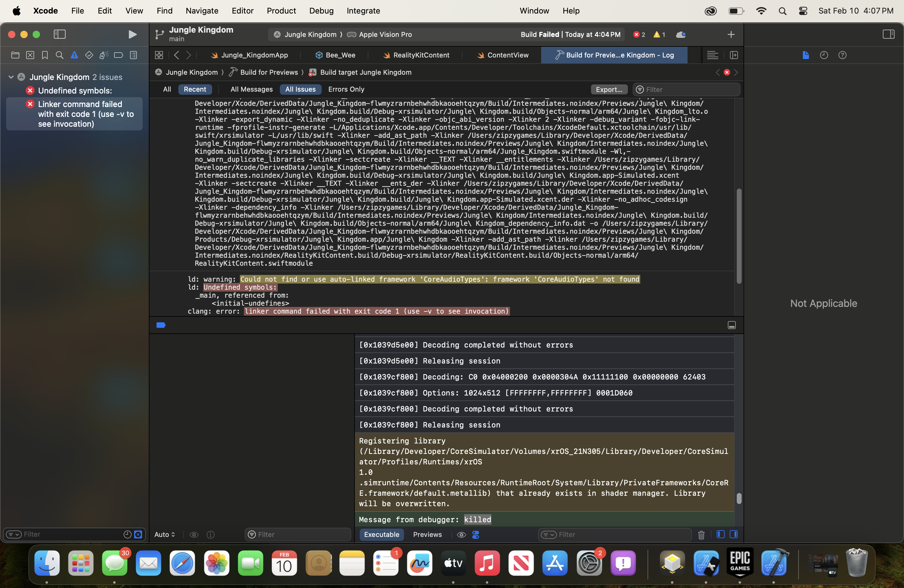Screen dimensions: 904x588
Task: Select the Errors Only filter
Action: tap(346, 89)
